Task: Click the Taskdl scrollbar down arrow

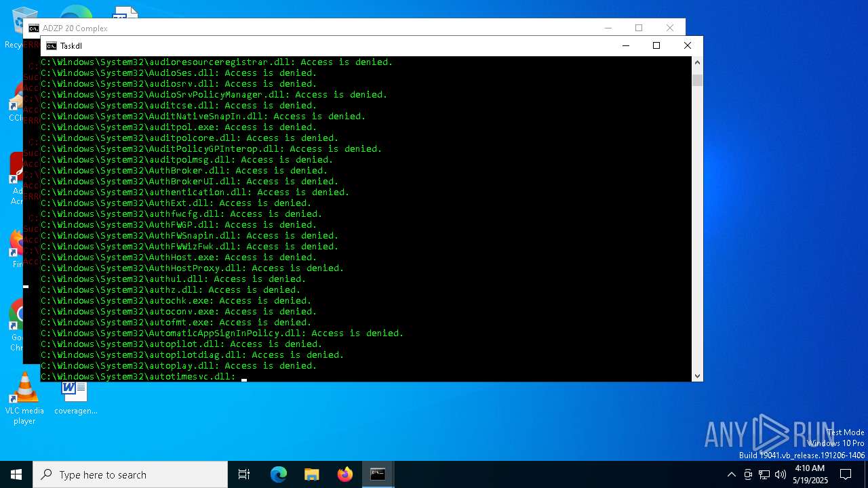Action: point(697,375)
